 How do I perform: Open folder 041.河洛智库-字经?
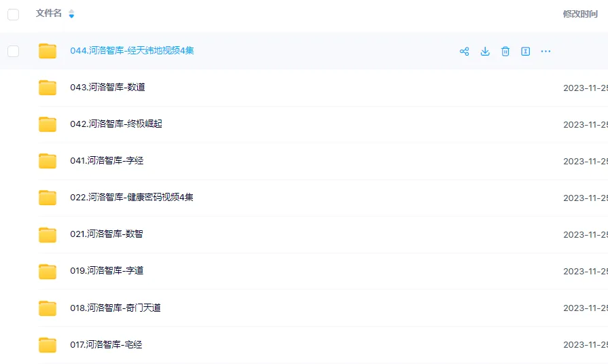107,161
